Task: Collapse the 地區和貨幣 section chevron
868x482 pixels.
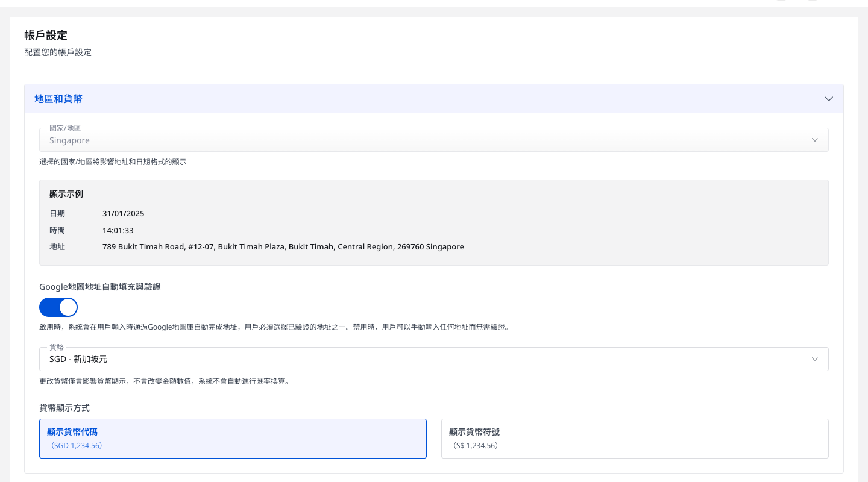Action: coord(829,99)
